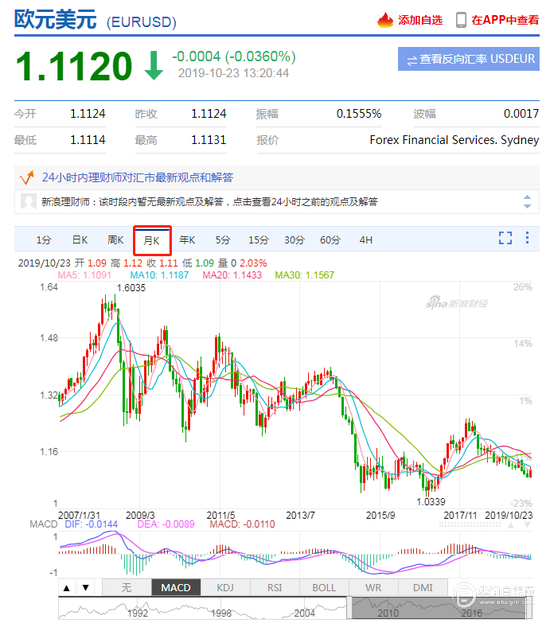Click the phone icon for APP view
The width and height of the screenshot is (550, 623).
click(x=461, y=20)
